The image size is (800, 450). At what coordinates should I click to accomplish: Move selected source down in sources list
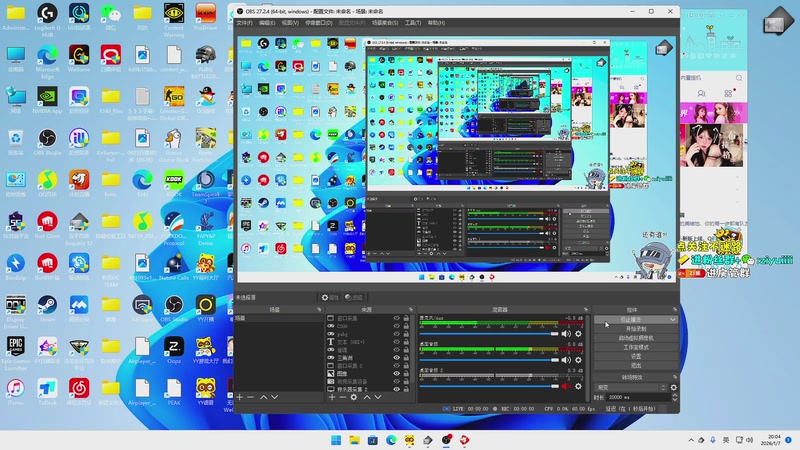point(378,397)
